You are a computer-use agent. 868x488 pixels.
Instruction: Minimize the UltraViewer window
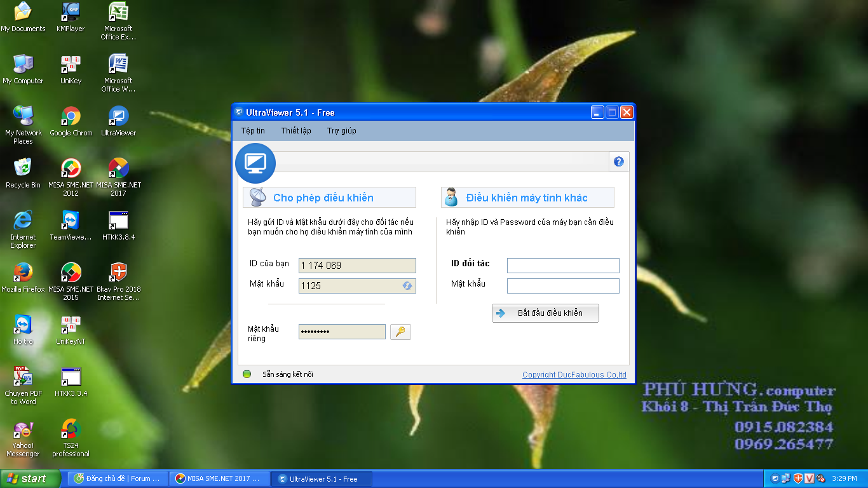pos(597,112)
